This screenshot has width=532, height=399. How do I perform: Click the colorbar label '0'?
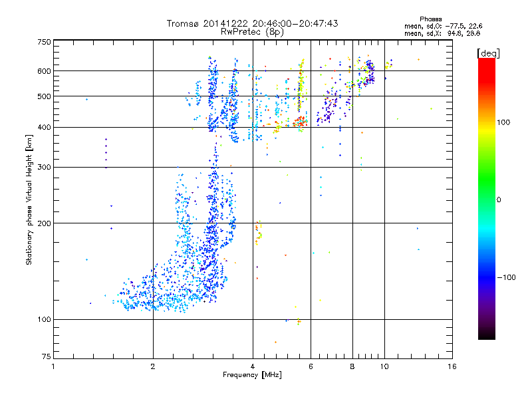tap(499, 200)
